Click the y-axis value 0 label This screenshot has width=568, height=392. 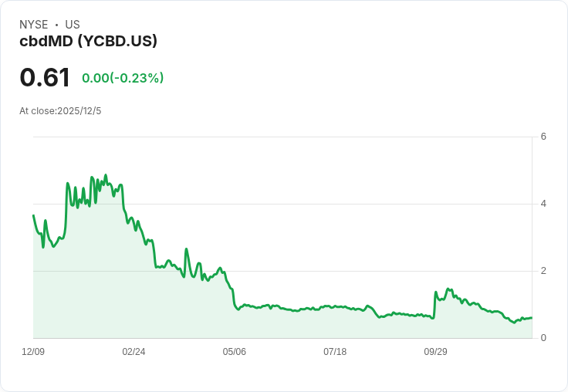coord(543,338)
